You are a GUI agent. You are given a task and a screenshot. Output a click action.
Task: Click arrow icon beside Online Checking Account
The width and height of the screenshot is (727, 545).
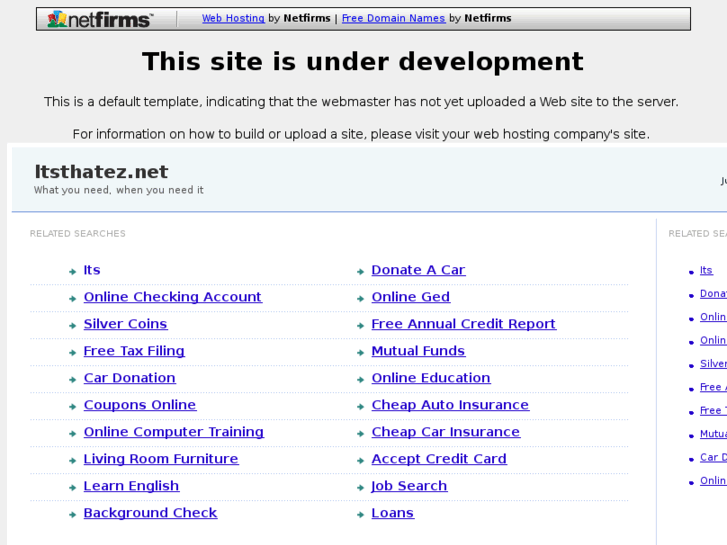[72, 299]
